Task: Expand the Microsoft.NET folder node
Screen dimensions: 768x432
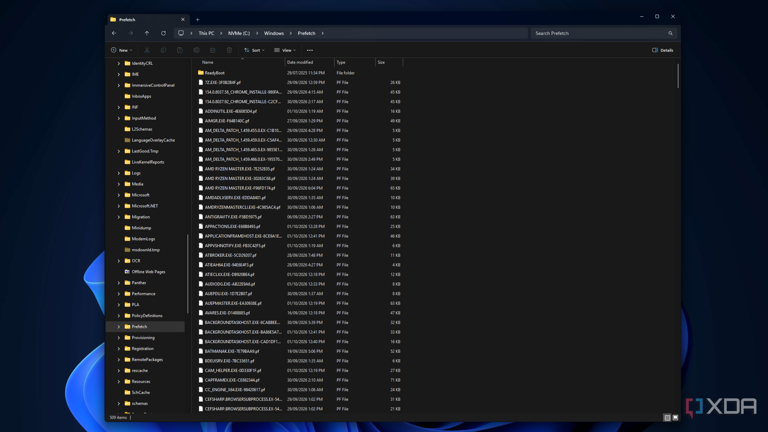Action: pos(119,206)
